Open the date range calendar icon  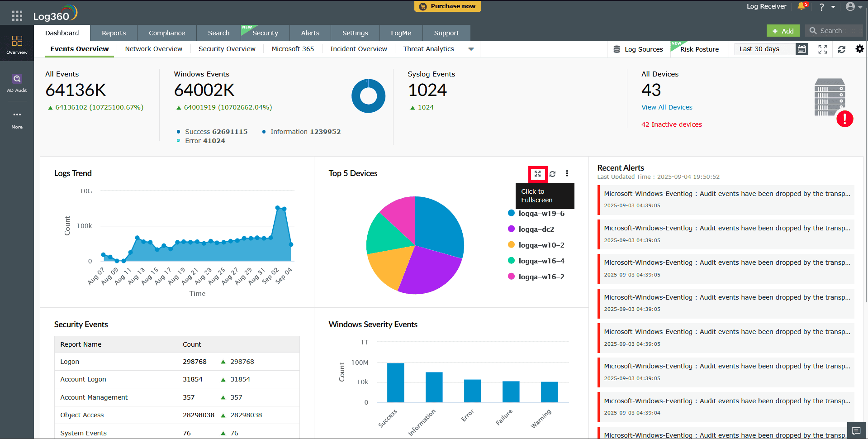tap(802, 49)
